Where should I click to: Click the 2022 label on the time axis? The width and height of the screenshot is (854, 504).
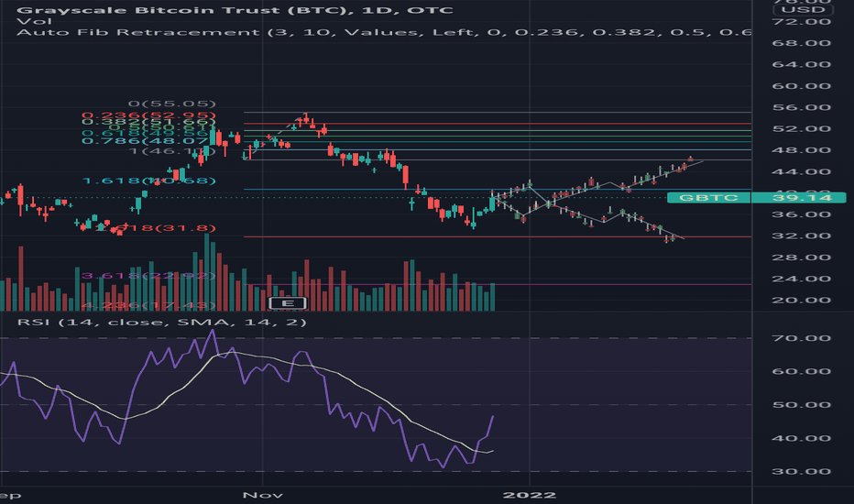(x=530, y=495)
